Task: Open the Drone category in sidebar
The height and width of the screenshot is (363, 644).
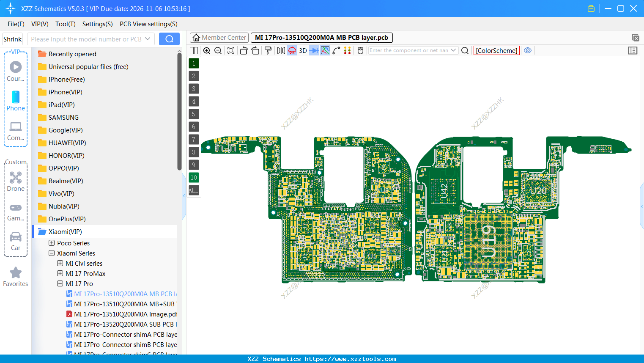Action: [16, 181]
